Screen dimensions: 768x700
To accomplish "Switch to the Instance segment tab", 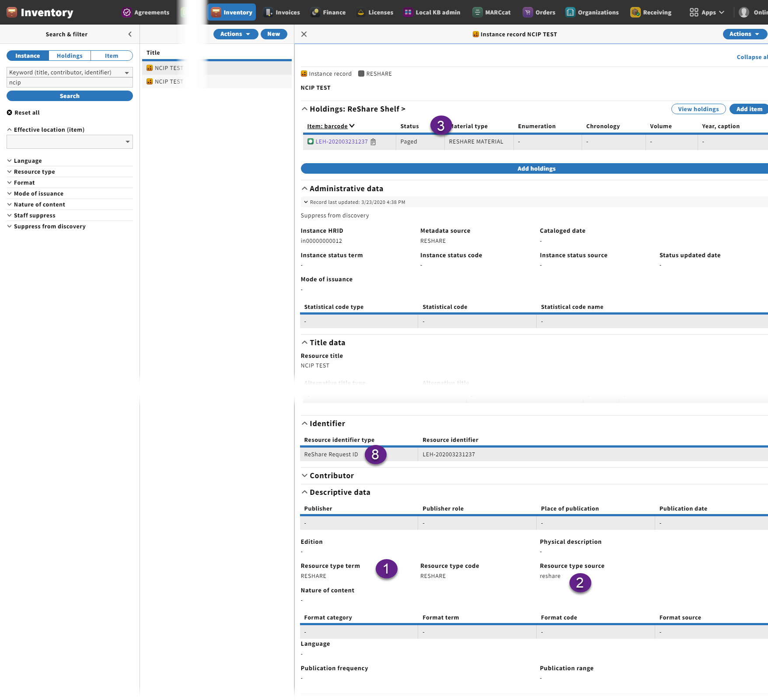I will pos(28,56).
